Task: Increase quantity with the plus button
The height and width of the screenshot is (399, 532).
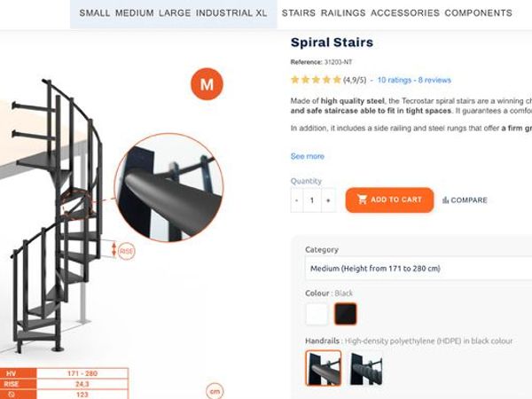Action: [328, 200]
